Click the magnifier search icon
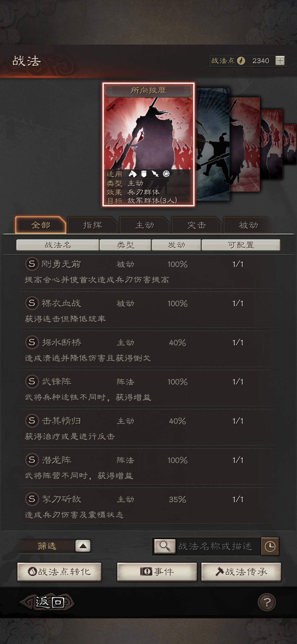Viewport: 297px width, 644px height. click(x=165, y=546)
